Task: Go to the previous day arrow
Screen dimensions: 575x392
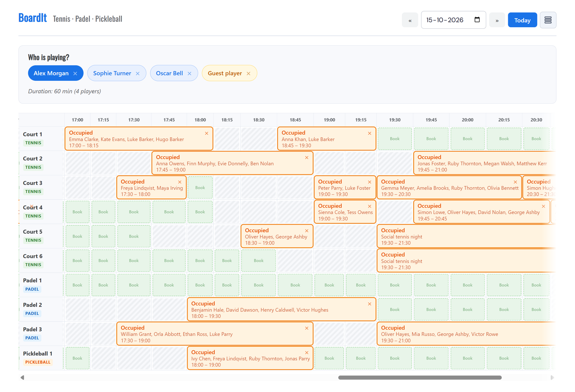Action: [x=410, y=20]
